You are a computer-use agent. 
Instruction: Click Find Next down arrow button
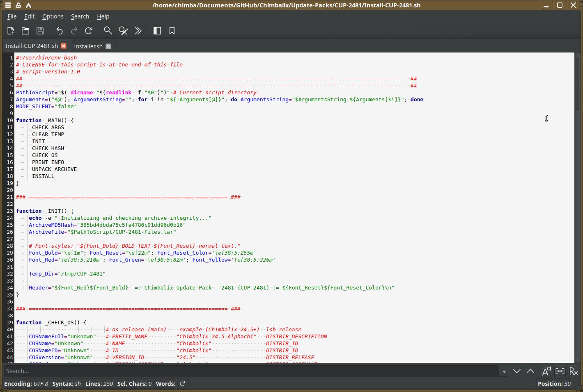coord(517,371)
